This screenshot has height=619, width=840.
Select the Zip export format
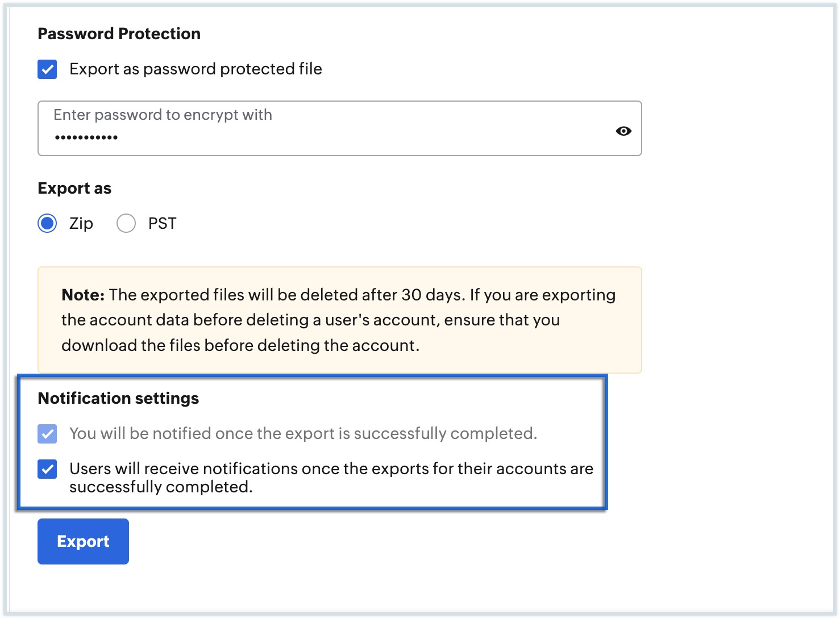pyautogui.click(x=47, y=223)
